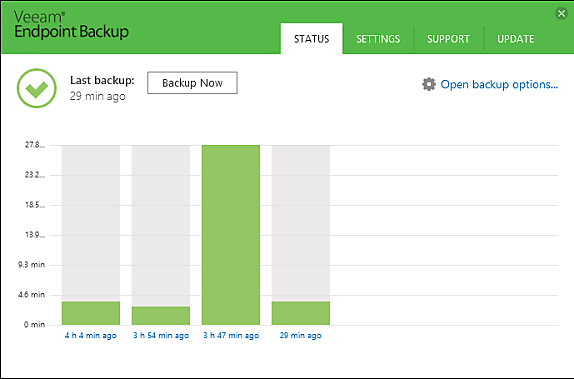The image size is (574, 379).
Task: Click the Veeam Endpoint Backup logo
Action: coord(71,25)
